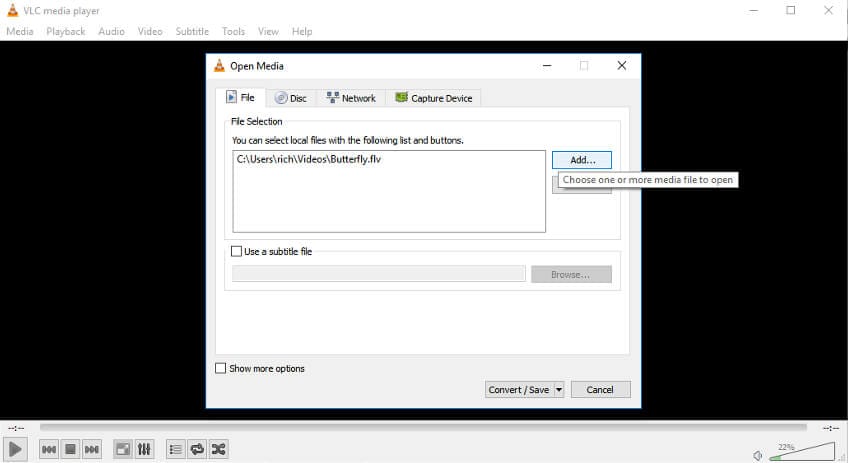The image size is (848, 463).
Task: Enable Use a subtitle file checkbox
Action: (236, 252)
